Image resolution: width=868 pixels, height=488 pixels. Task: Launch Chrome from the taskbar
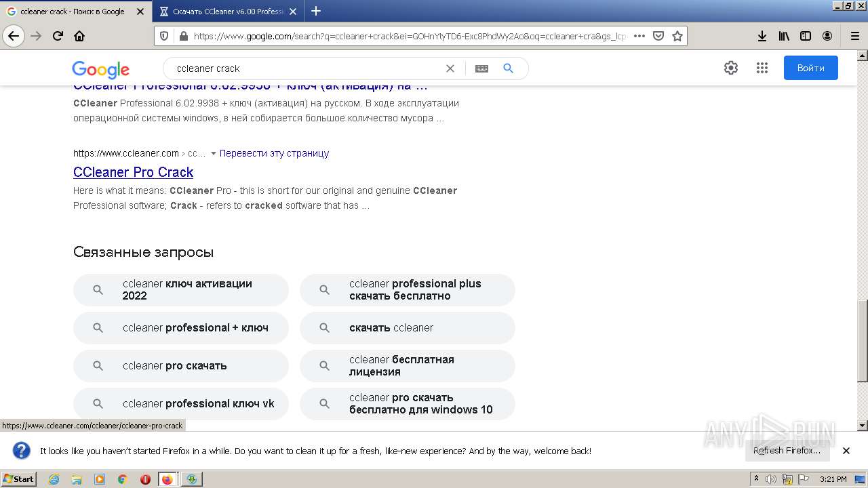pyautogui.click(x=123, y=479)
